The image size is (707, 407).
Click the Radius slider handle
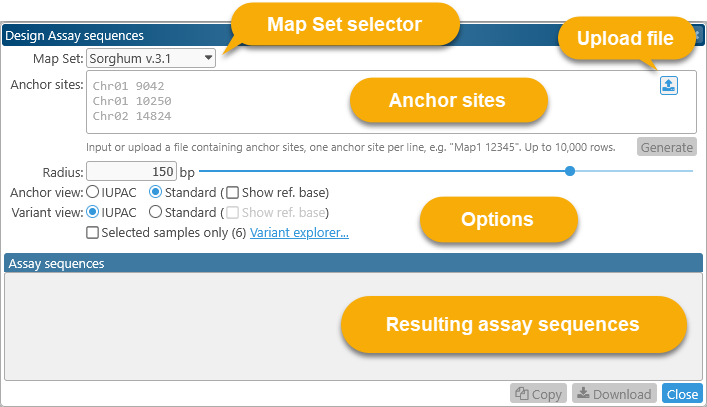[570, 171]
